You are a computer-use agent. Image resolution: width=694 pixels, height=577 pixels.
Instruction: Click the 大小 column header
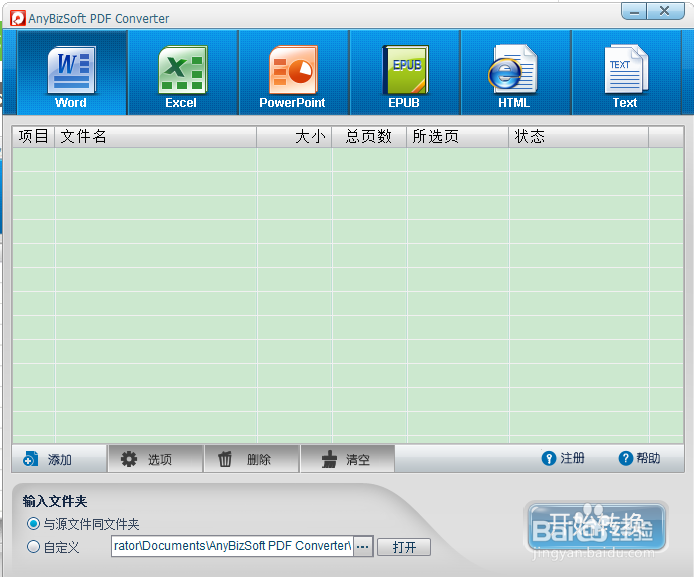(294, 136)
